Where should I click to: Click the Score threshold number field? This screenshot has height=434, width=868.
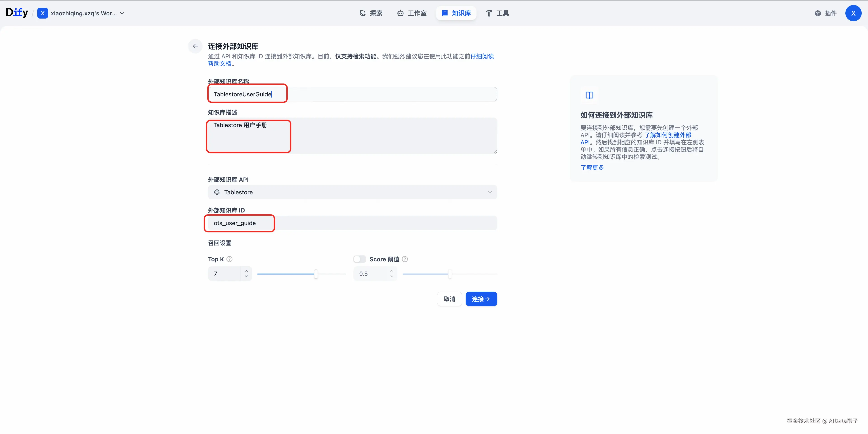pyautogui.click(x=370, y=274)
